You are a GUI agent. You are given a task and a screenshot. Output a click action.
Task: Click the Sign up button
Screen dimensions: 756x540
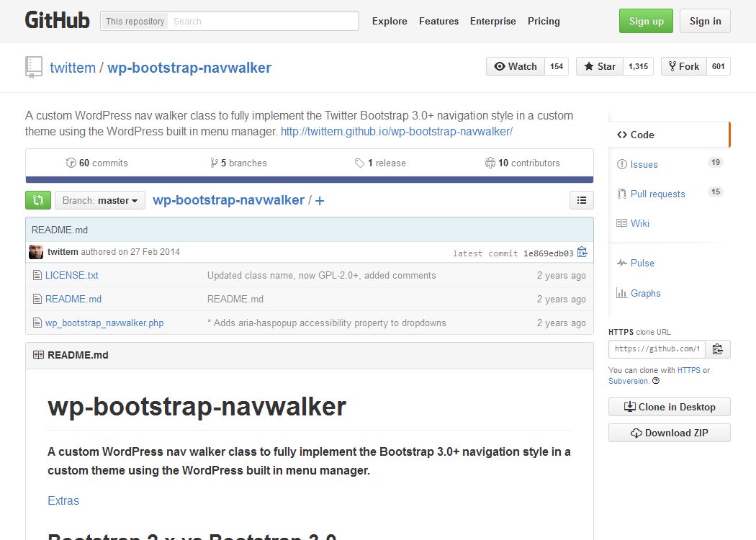[x=645, y=21]
